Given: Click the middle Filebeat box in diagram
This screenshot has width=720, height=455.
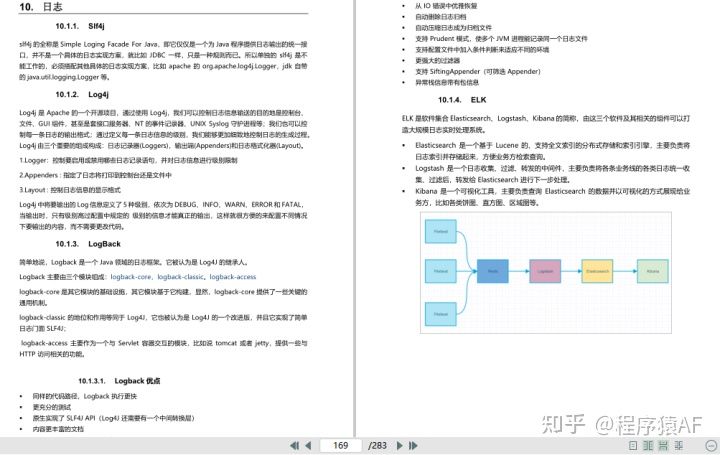Looking at the screenshot, I should coord(440,271).
